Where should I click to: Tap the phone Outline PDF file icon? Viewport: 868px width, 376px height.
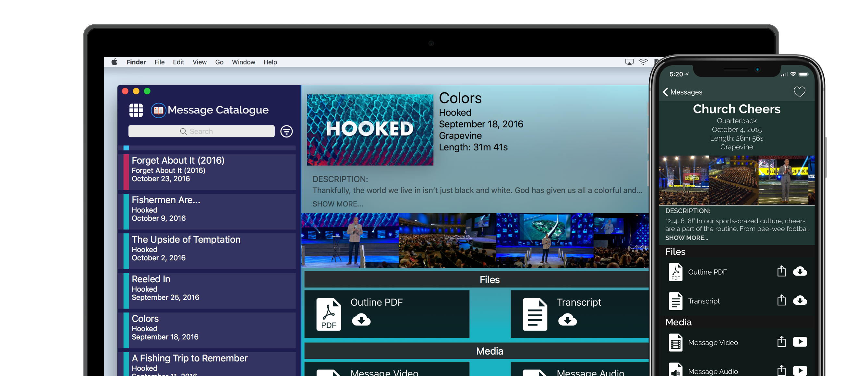pos(675,272)
